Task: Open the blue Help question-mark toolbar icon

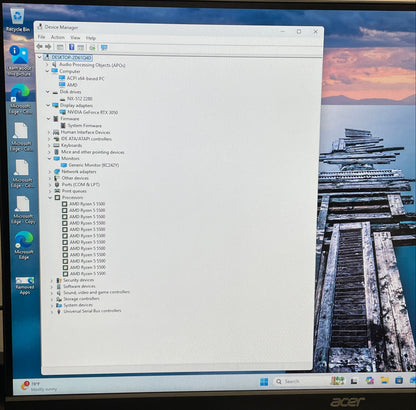Action: 71,47
